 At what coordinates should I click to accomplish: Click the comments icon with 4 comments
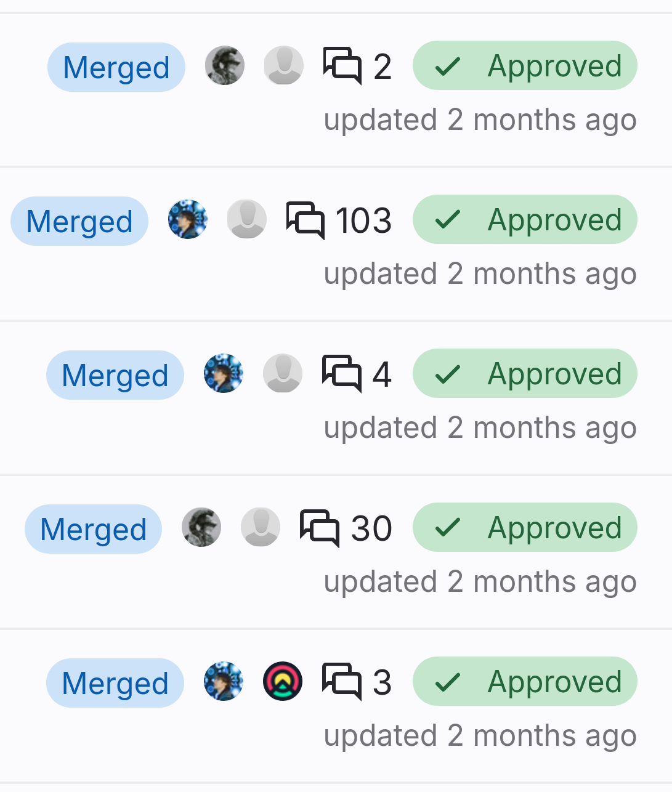tap(341, 373)
